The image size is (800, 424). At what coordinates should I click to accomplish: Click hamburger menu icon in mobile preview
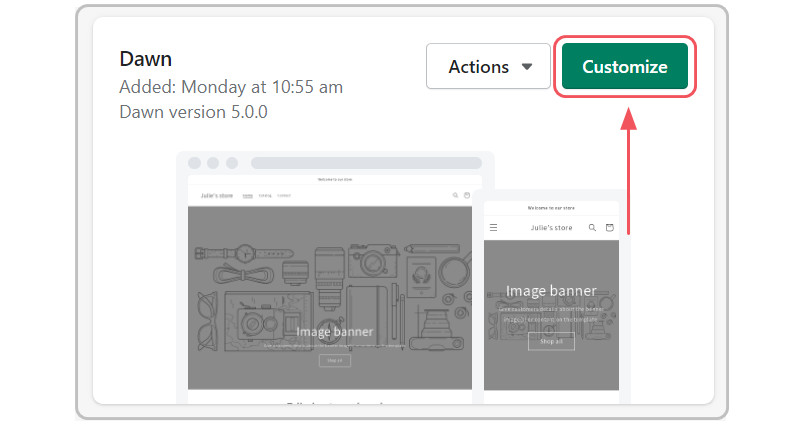[493, 228]
